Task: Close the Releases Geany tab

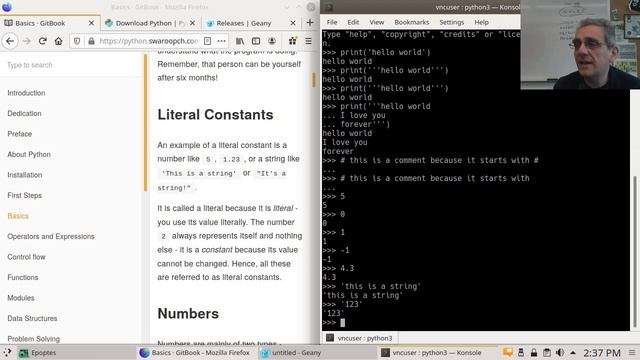Action: pyautogui.click(x=293, y=23)
